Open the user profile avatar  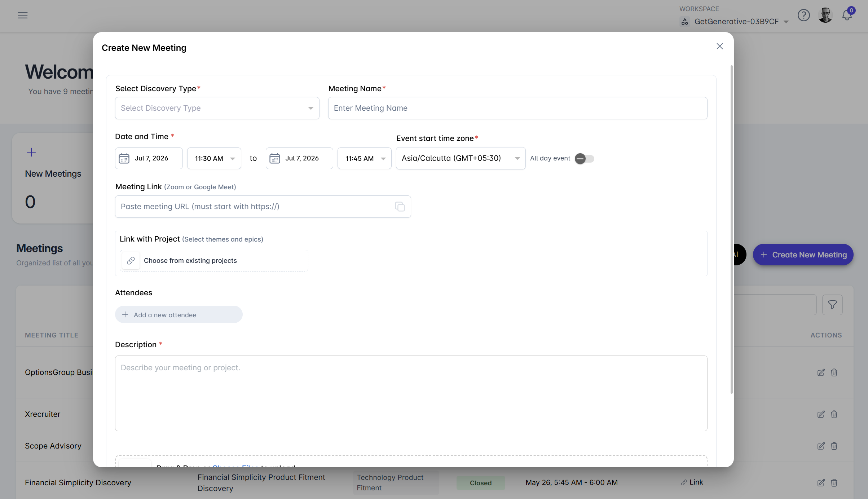coord(825,15)
